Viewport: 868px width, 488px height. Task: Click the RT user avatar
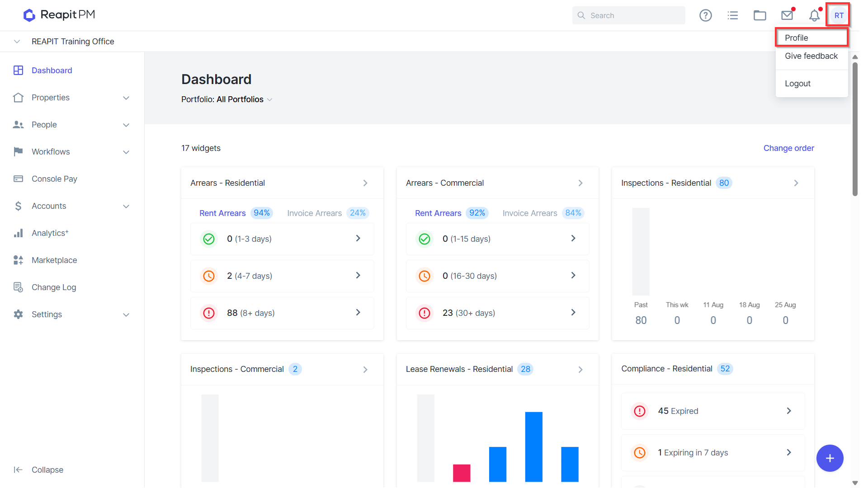coord(839,15)
